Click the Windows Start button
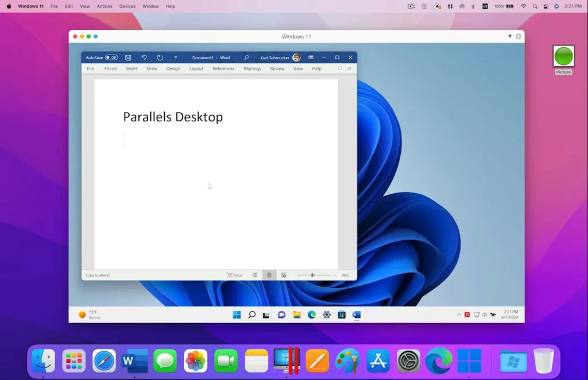The width and height of the screenshot is (588, 380). click(x=237, y=314)
